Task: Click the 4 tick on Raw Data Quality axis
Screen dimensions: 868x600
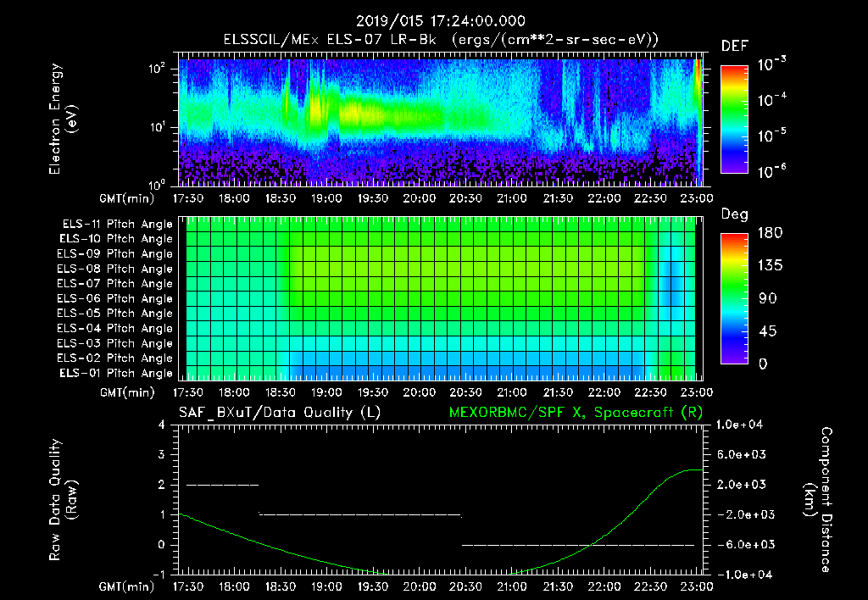Action: coord(162,425)
